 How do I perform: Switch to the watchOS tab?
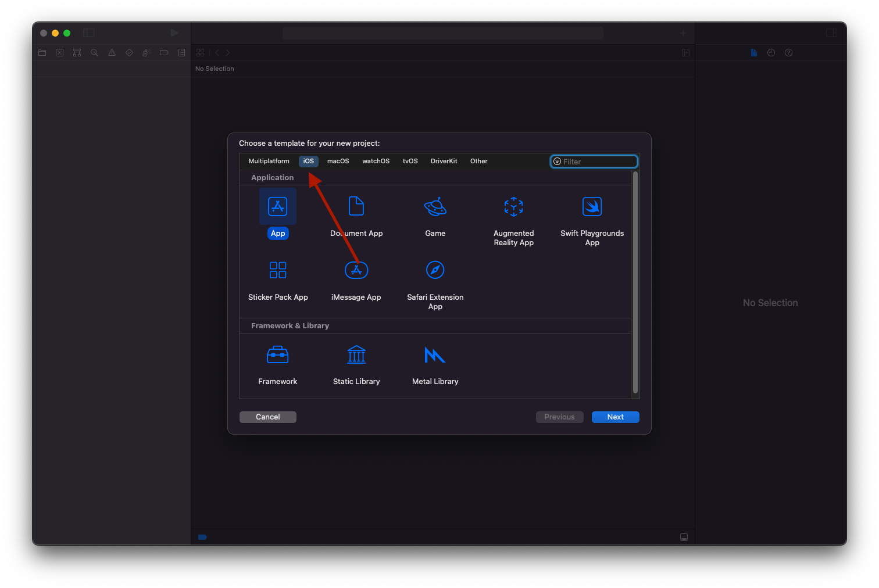[x=376, y=162]
